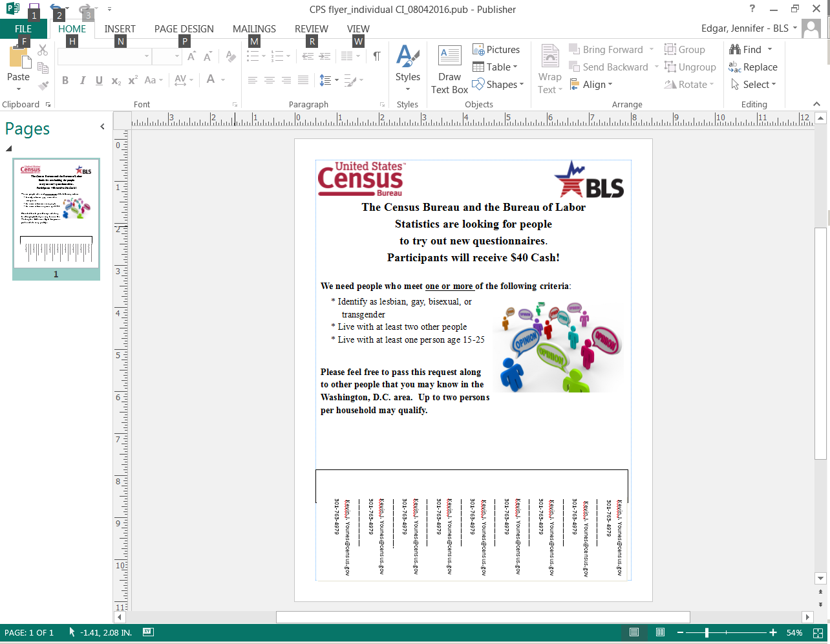Viewport: 830px width, 644px height.
Task: Open the Align dropdown
Action: coord(591,85)
